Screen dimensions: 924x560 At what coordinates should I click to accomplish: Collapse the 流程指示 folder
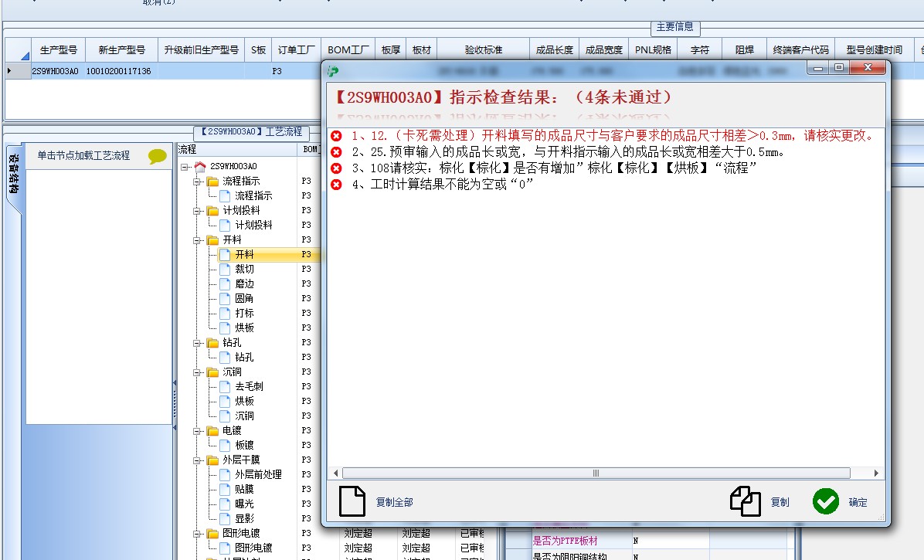(x=197, y=182)
